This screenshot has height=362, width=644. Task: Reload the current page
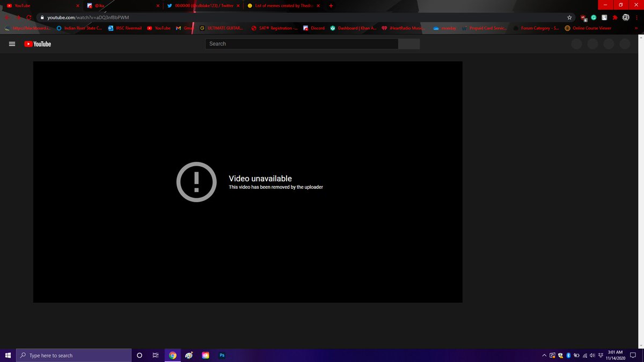click(x=29, y=17)
